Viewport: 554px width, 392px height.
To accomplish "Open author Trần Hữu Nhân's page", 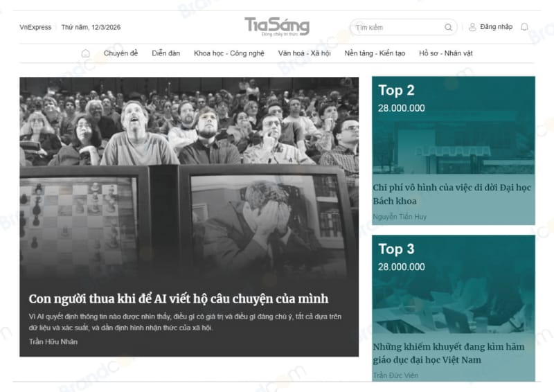I will (53, 341).
